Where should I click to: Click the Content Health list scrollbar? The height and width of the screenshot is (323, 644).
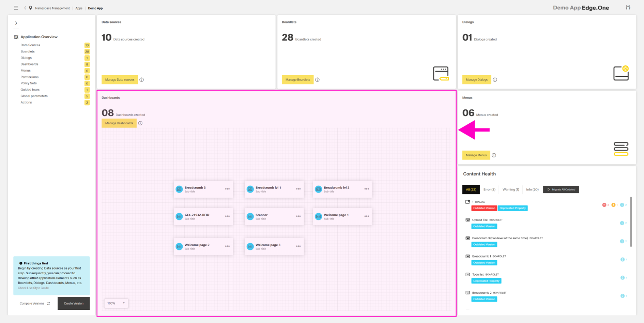pos(631,221)
